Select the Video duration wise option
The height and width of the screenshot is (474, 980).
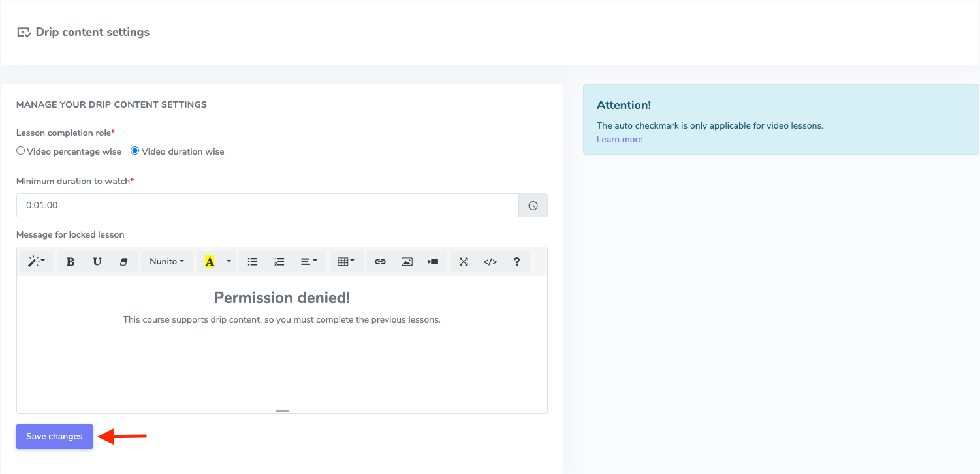pos(134,151)
